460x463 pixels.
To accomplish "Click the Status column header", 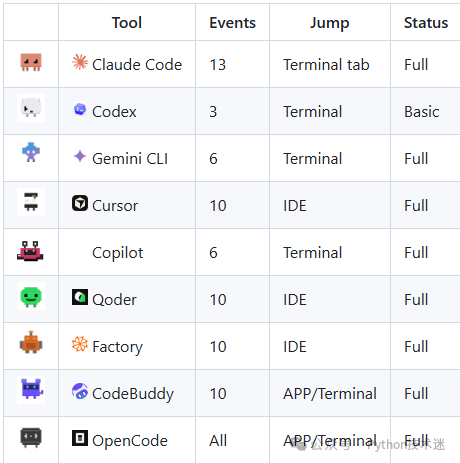I will pyautogui.click(x=426, y=23).
